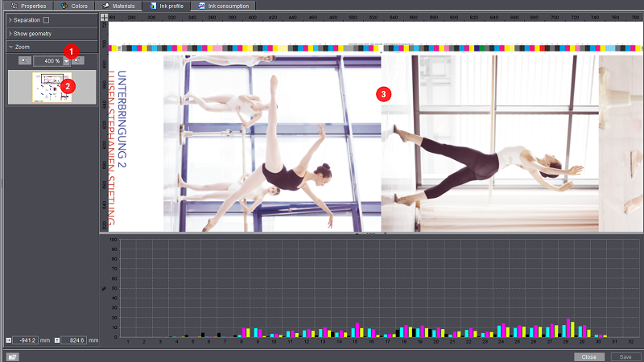Click the vertical position icon beside 824.6

56,340
